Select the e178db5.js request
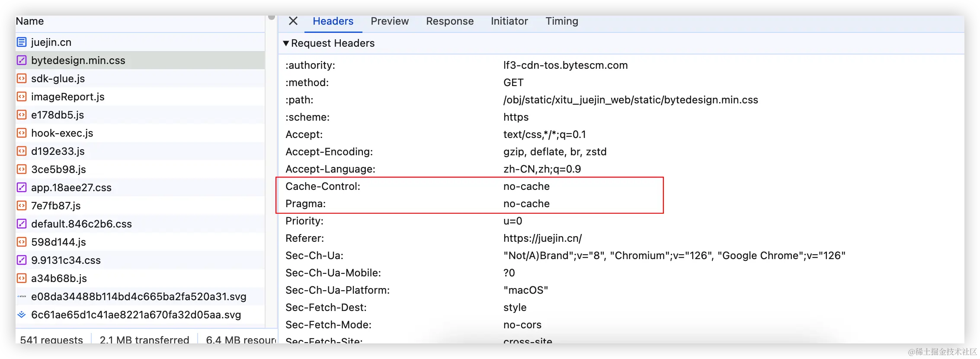 pos(140,115)
